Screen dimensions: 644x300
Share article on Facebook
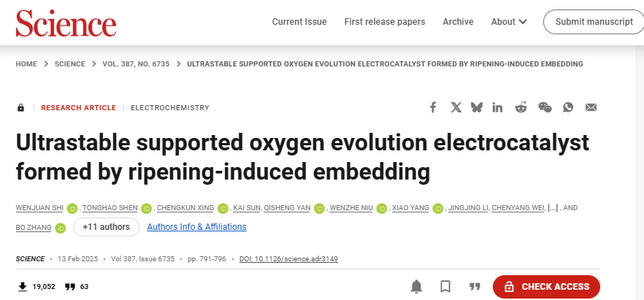[433, 107]
